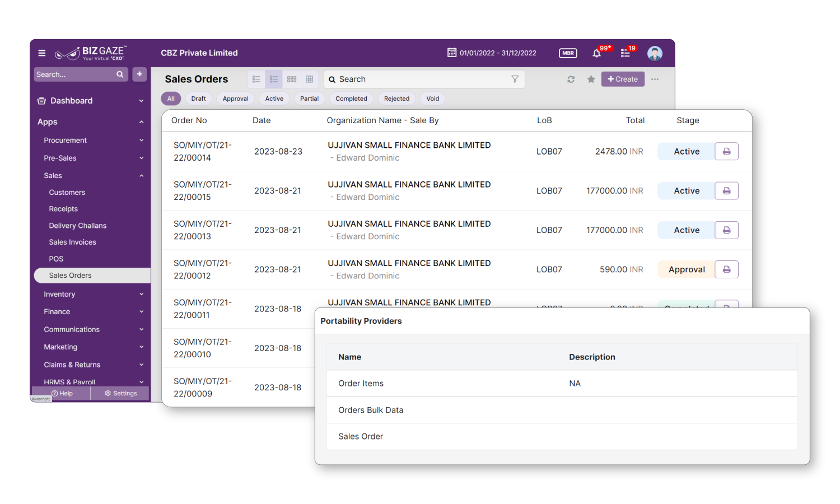The height and width of the screenshot is (504, 840).
Task: Click the Sales Orders search box
Action: tap(424, 80)
